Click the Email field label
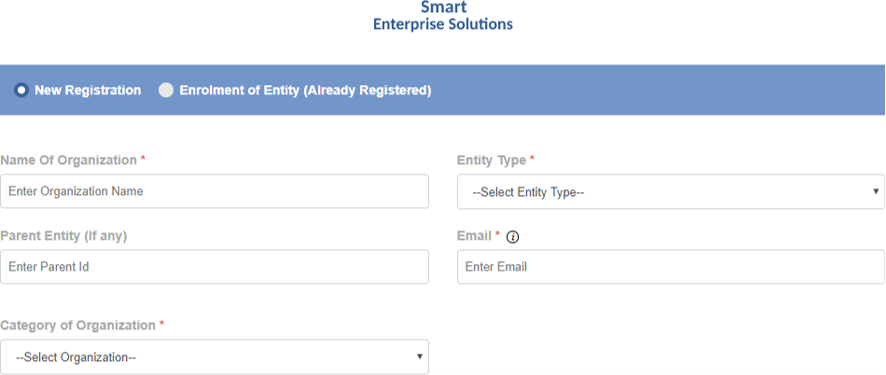This screenshot has height=375, width=886. tap(474, 236)
